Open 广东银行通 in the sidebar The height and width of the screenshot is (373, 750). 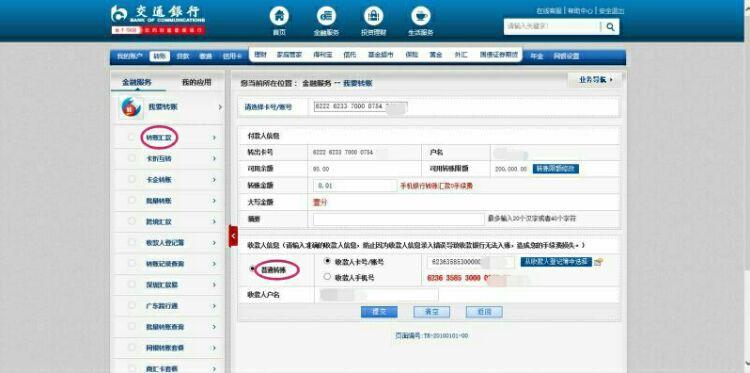click(x=162, y=306)
